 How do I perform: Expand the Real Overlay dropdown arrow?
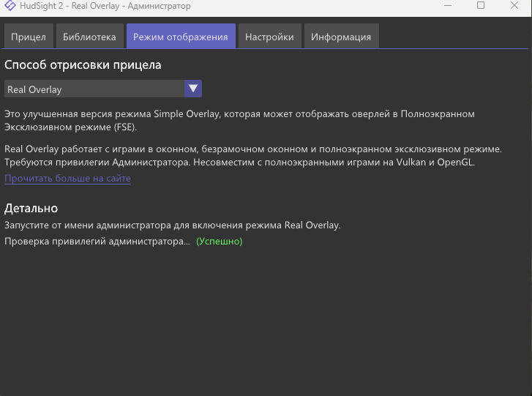[x=193, y=89]
